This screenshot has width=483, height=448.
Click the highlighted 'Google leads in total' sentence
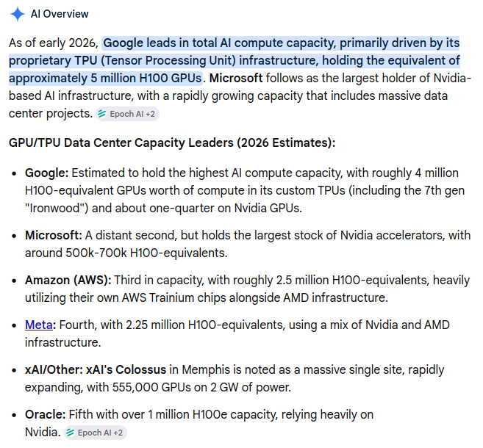click(234, 61)
